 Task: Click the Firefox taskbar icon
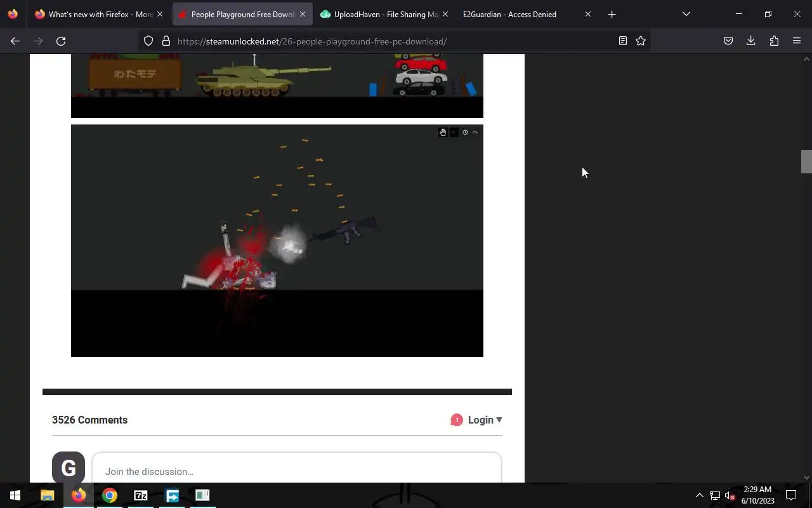(79, 495)
